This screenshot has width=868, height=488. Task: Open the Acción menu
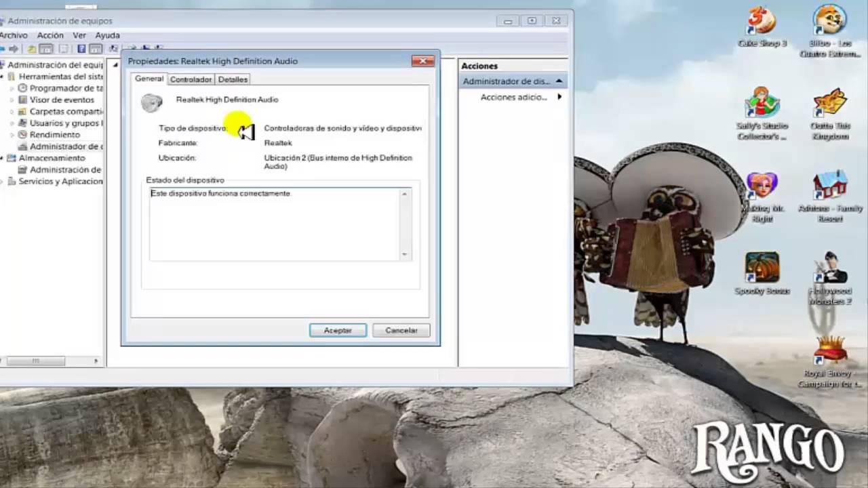50,35
